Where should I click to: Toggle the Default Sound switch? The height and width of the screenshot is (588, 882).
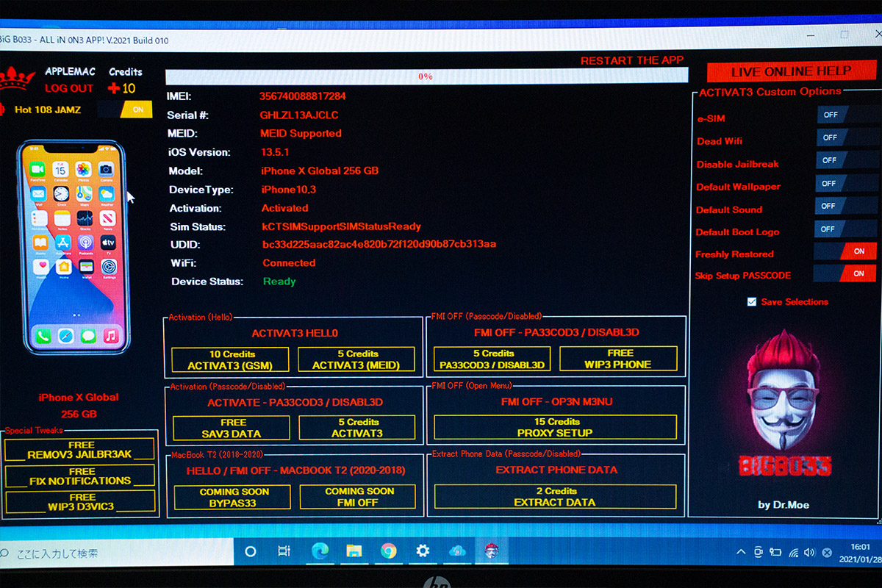[x=845, y=206]
